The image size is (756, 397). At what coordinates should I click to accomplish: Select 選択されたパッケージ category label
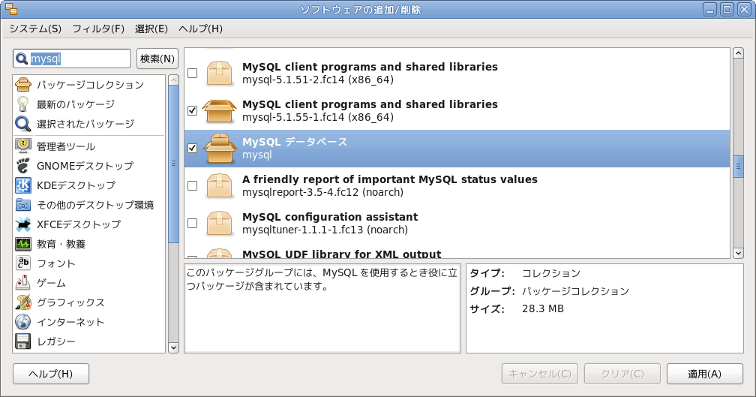click(85, 124)
